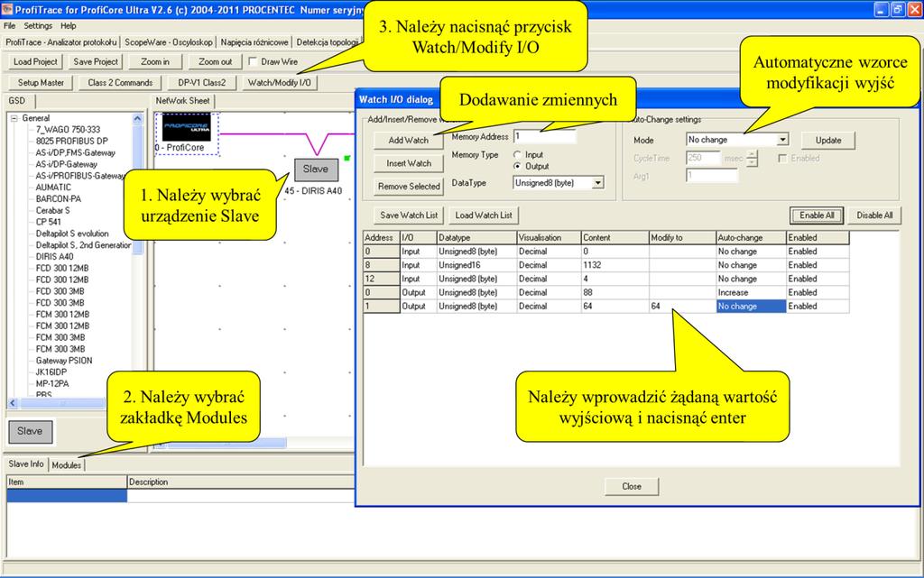Select CP 541 in GSD tree
924x578 pixels.
48,222
